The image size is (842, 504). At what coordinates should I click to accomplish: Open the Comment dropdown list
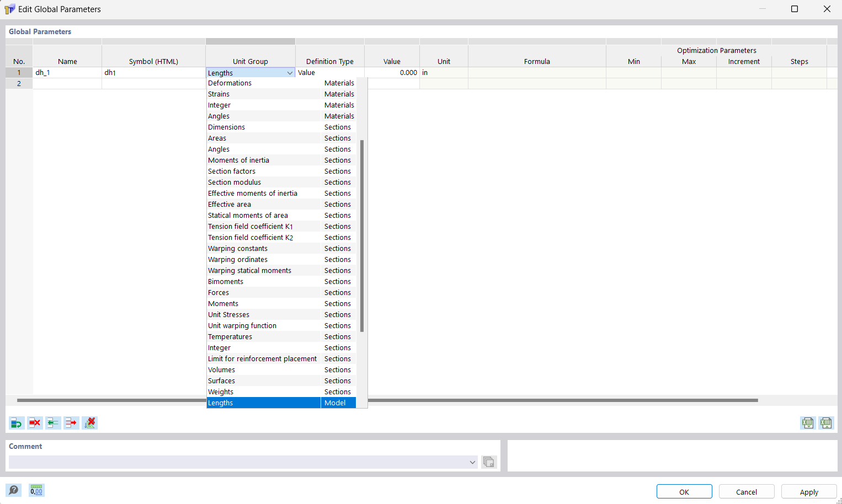(472, 462)
